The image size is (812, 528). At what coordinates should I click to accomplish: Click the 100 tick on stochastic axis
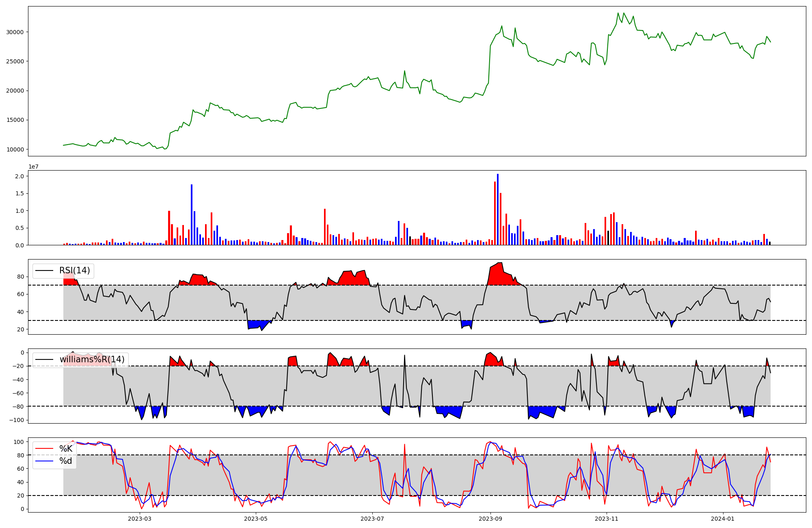[x=19, y=441]
